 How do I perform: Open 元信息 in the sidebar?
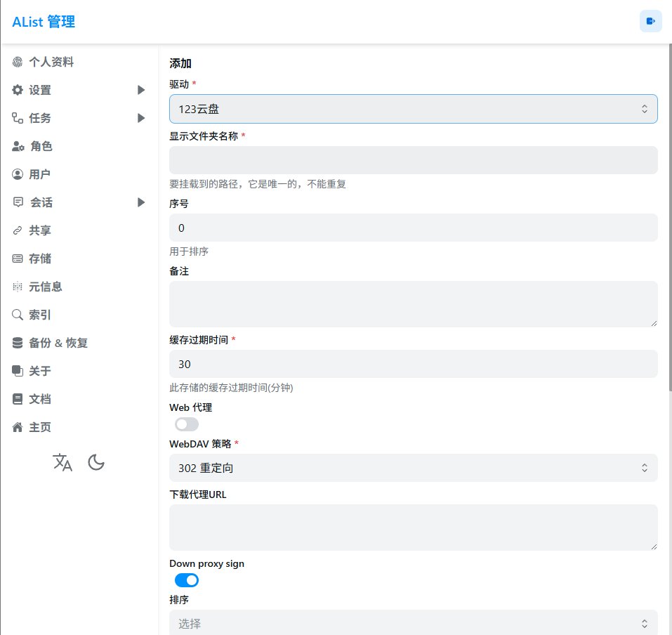(x=46, y=287)
